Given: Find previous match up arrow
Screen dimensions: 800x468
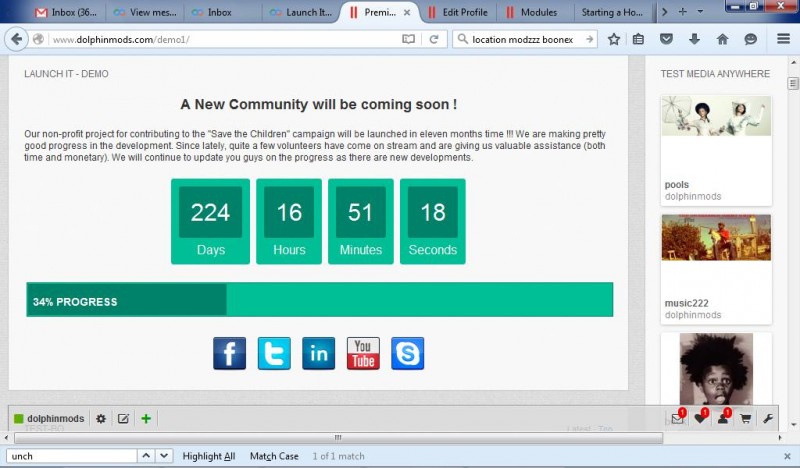Looking at the screenshot, I should tap(146, 455).
